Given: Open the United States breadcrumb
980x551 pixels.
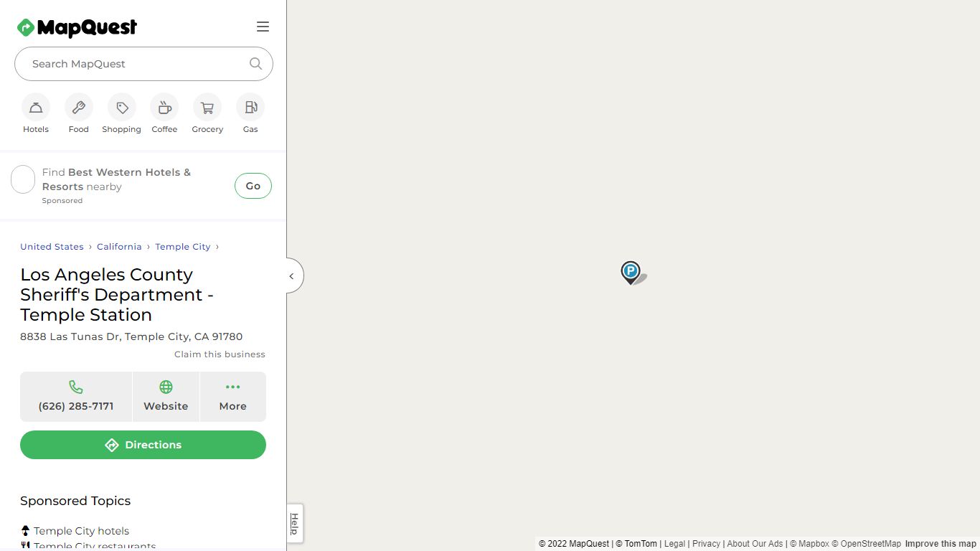Looking at the screenshot, I should coord(52,247).
